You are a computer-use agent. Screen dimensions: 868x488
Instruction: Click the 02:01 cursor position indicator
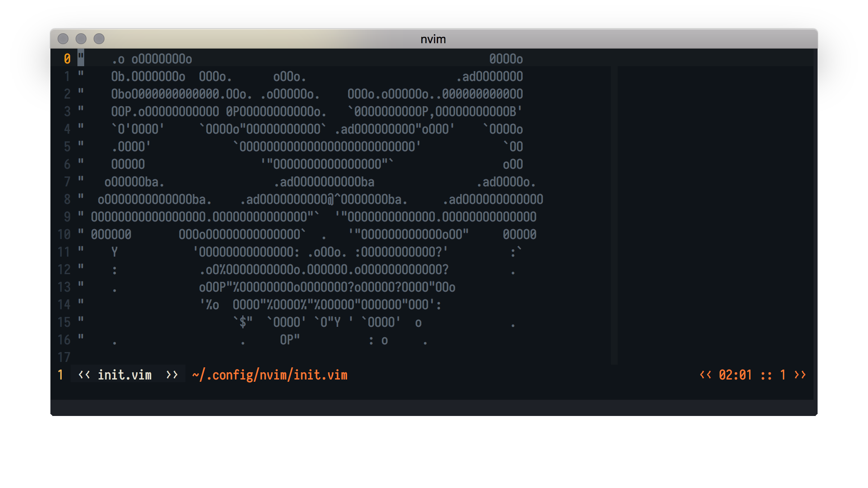(x=735, y=375)
